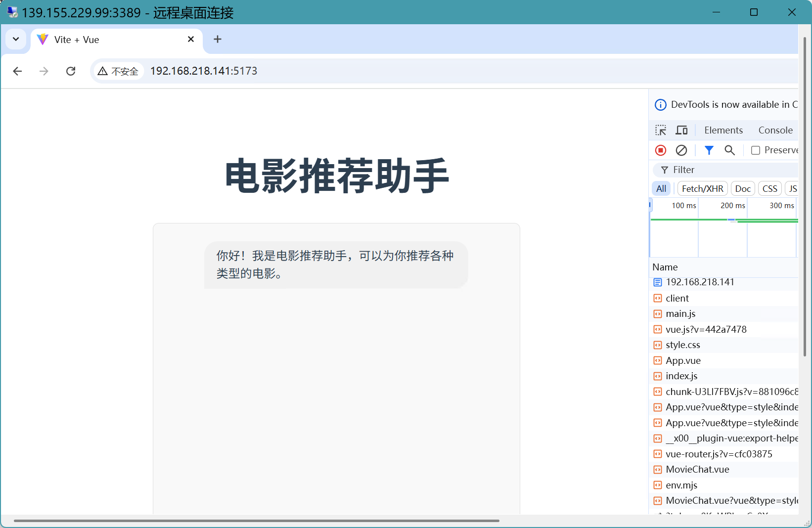The image size is (812, 528).
Task: Click the 不安全 site security chip
Action: point(118,71)
